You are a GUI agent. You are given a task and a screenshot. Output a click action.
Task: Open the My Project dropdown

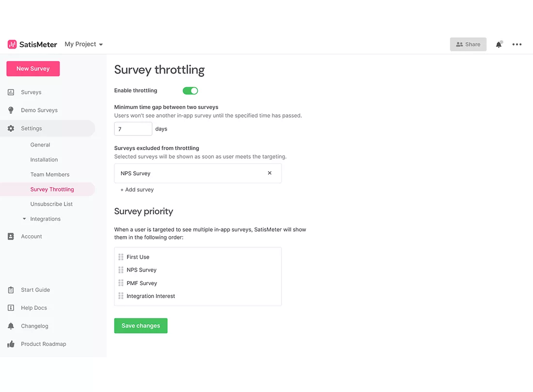(x=84, y=45)
